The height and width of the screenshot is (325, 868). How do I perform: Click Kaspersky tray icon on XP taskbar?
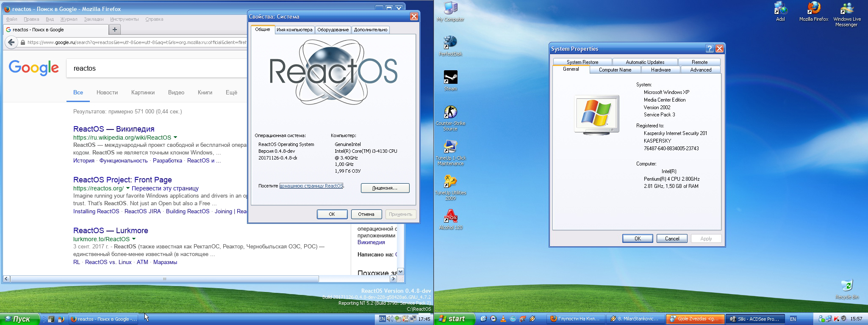836,319
